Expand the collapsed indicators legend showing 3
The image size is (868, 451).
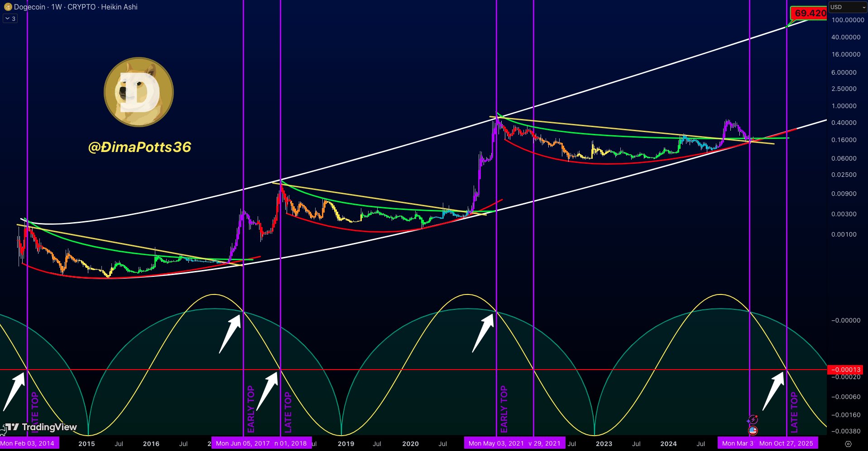coord(10,19)
